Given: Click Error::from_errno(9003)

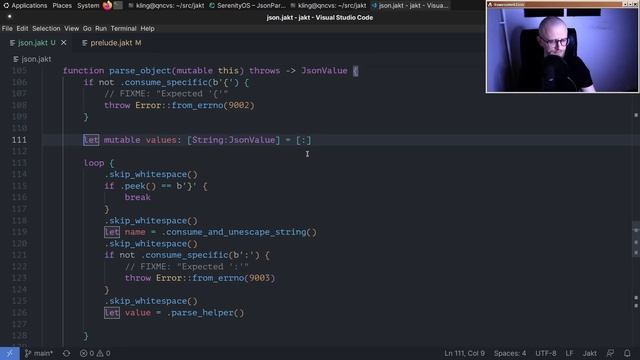Looking at the screenshot, I should (216, 278).
